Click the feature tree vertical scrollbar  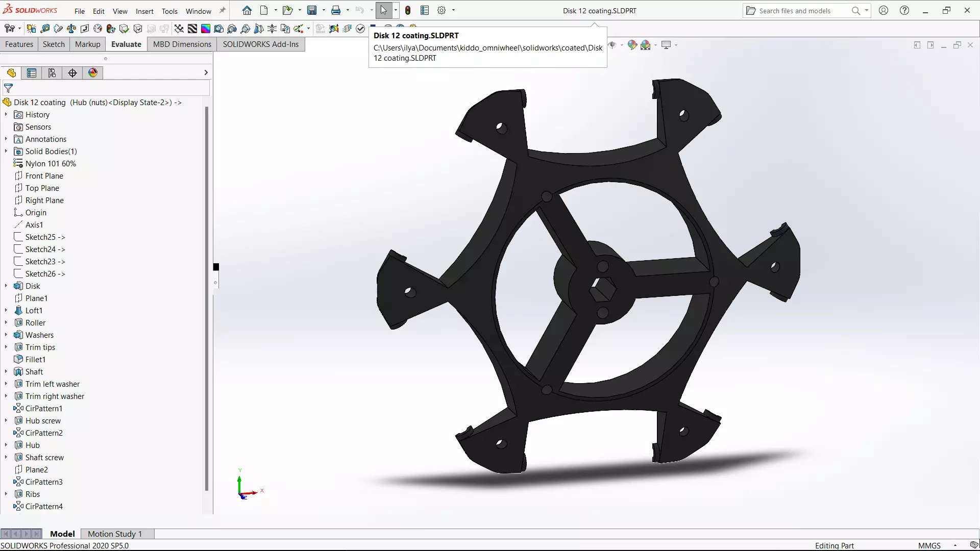click(207, 298)
